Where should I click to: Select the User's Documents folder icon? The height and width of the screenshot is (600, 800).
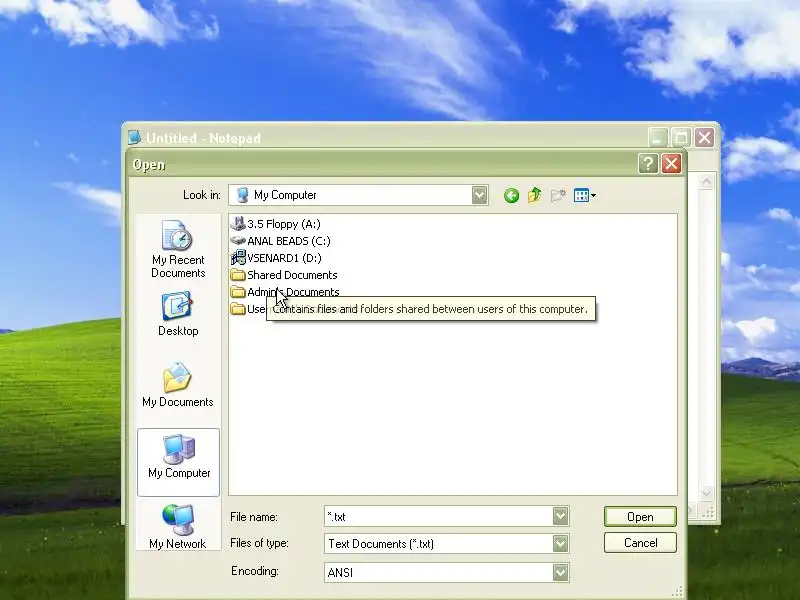[x=238, y=309]
